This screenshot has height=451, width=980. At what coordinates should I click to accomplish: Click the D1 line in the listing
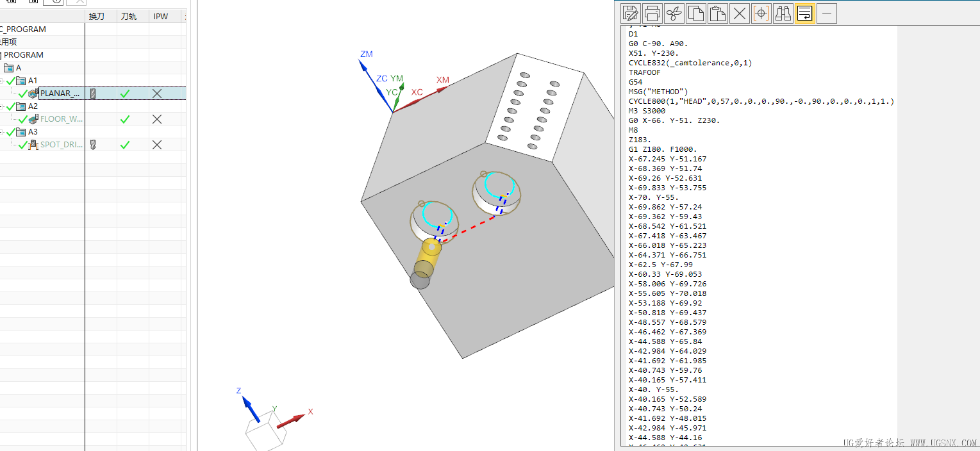pos(633,34)
